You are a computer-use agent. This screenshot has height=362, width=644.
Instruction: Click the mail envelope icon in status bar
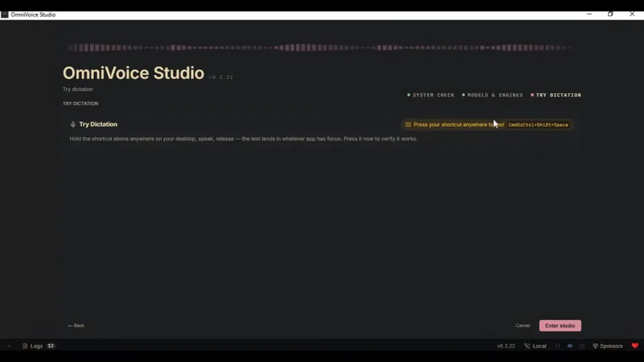click(x=582, y=346)
